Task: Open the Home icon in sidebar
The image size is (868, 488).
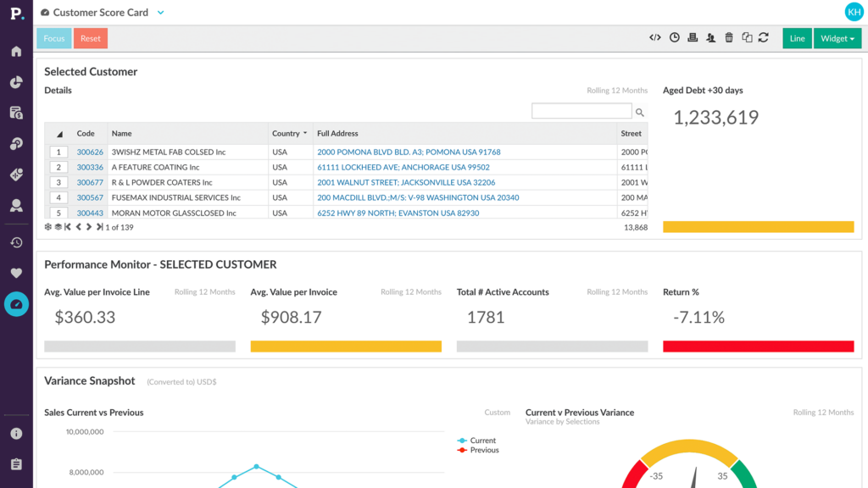Action: click(x=16, y=52)
